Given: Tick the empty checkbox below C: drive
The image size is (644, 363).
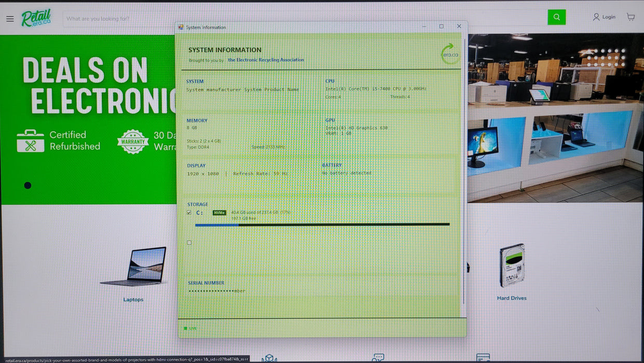Looking at the screenshot, I should pos(189,243).
